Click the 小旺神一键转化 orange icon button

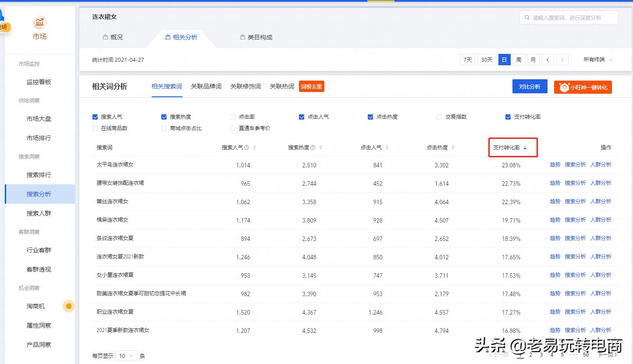[583, 87]
